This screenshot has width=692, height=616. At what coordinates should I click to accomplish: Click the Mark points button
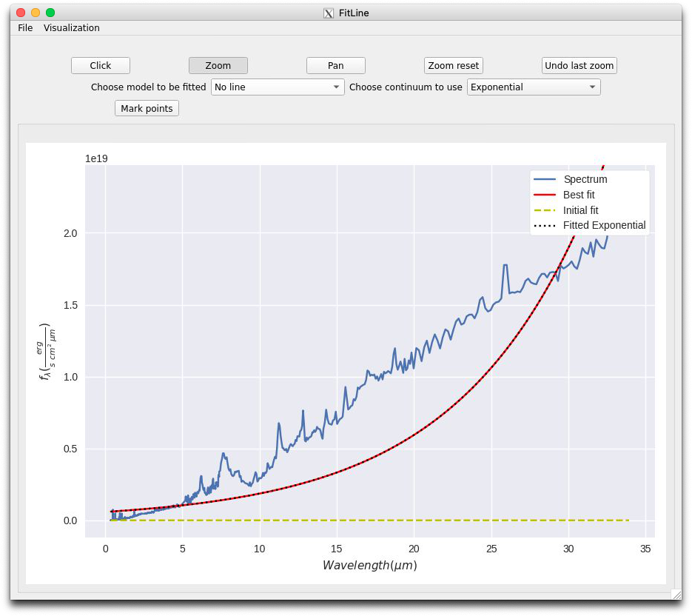click(x=147, y=108)
